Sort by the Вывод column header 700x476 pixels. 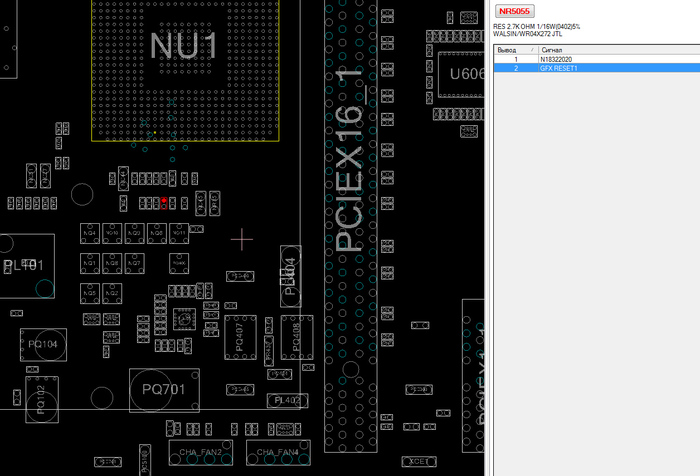click(x=507, y=49)
